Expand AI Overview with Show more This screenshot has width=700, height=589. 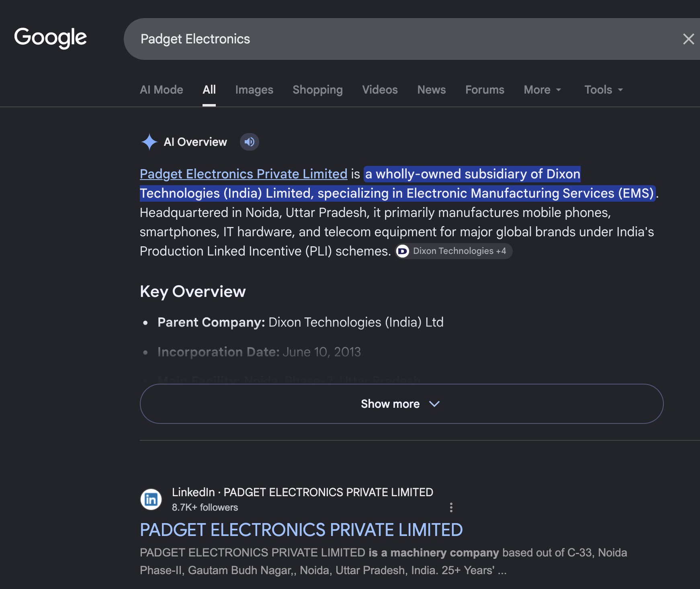[x=401, y=404]
